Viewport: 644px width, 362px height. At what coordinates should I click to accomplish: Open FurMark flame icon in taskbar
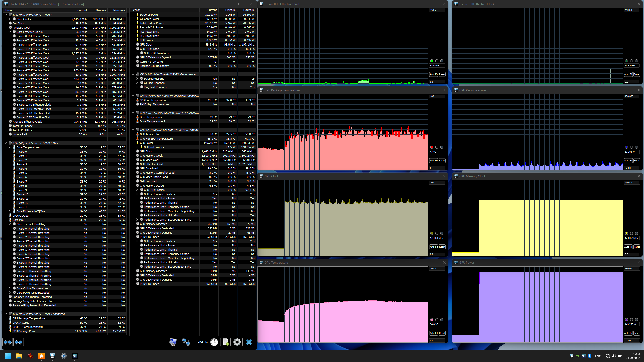click(42, 356)
